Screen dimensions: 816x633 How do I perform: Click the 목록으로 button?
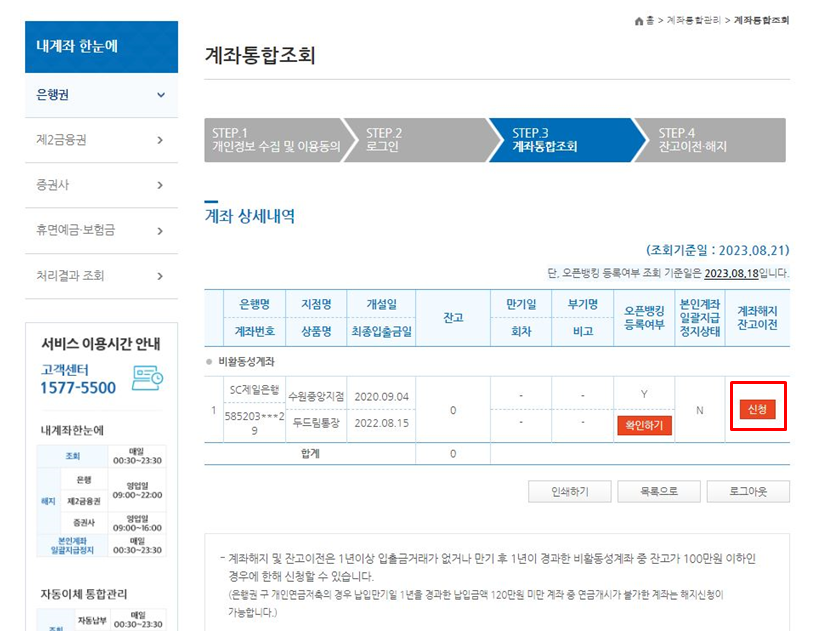pos(658,491)
